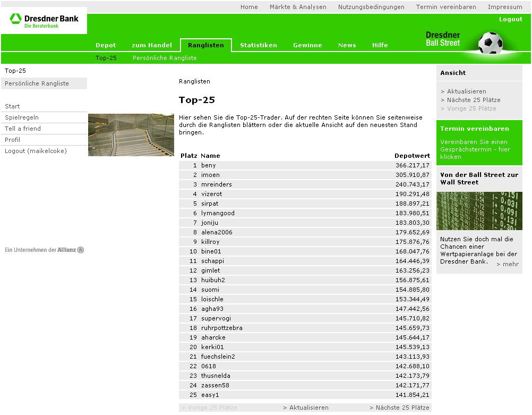Click trader name sirpat
The image size is (532, 415).
pos(210,204)
